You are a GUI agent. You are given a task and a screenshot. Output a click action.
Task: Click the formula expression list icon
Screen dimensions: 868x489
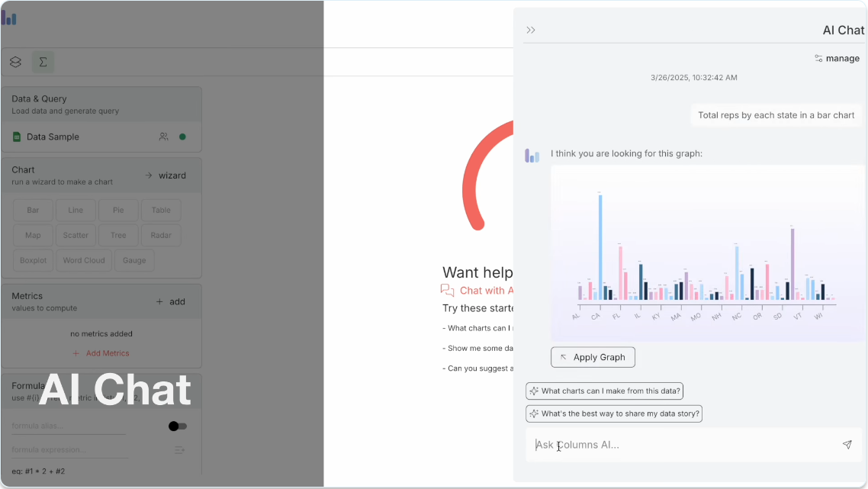[x=179, y=449]
